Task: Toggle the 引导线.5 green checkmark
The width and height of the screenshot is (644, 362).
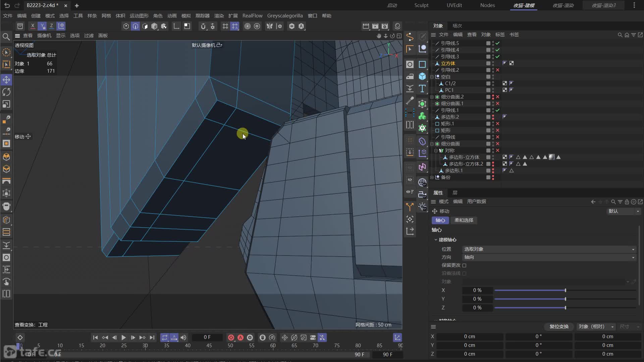Action: tap(497, 43)
